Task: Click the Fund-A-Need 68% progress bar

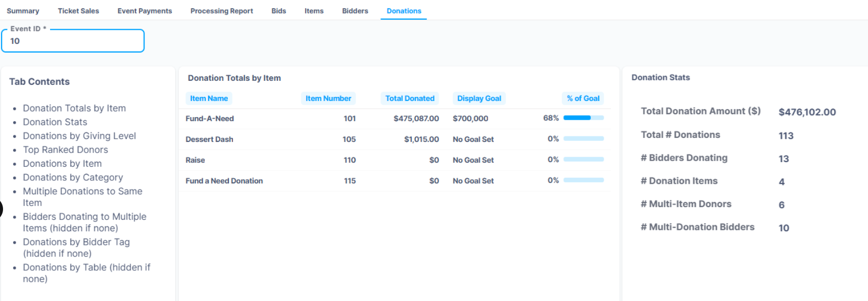Action: pos(583,118)
